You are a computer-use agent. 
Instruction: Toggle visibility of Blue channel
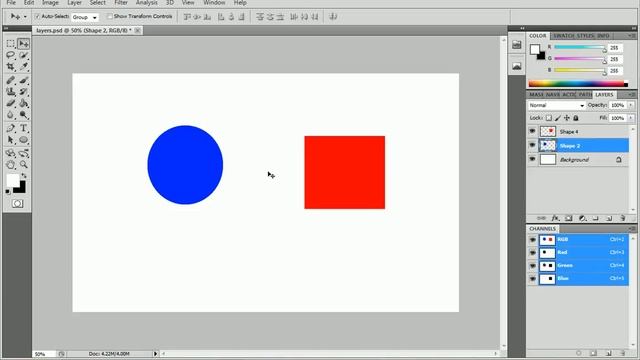(532, 279)
